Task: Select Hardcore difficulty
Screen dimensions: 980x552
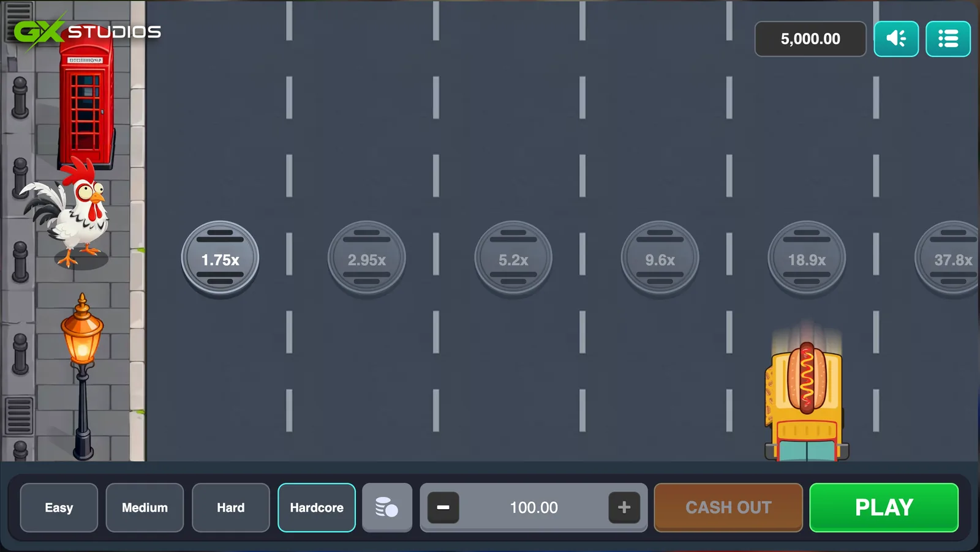Action: (317, 507)
